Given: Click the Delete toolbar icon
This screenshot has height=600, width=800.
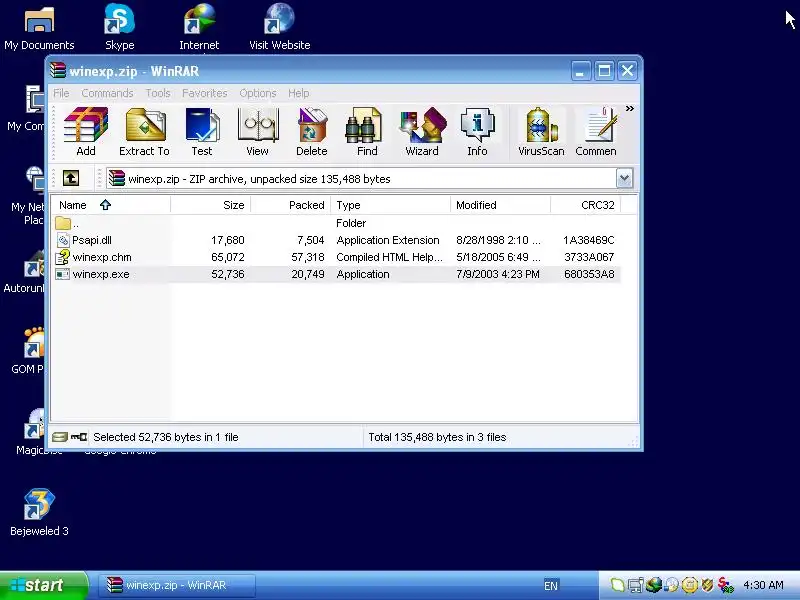Looking at the screenshot, I should (x=312, y=132).
